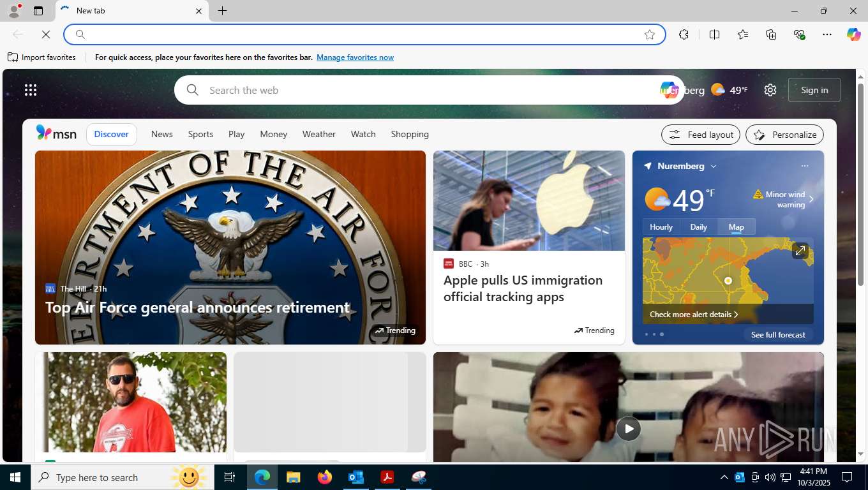
Task: Expand the Nuremberg location dropdown
Action: pyautogui.click(x=714, y=166)
